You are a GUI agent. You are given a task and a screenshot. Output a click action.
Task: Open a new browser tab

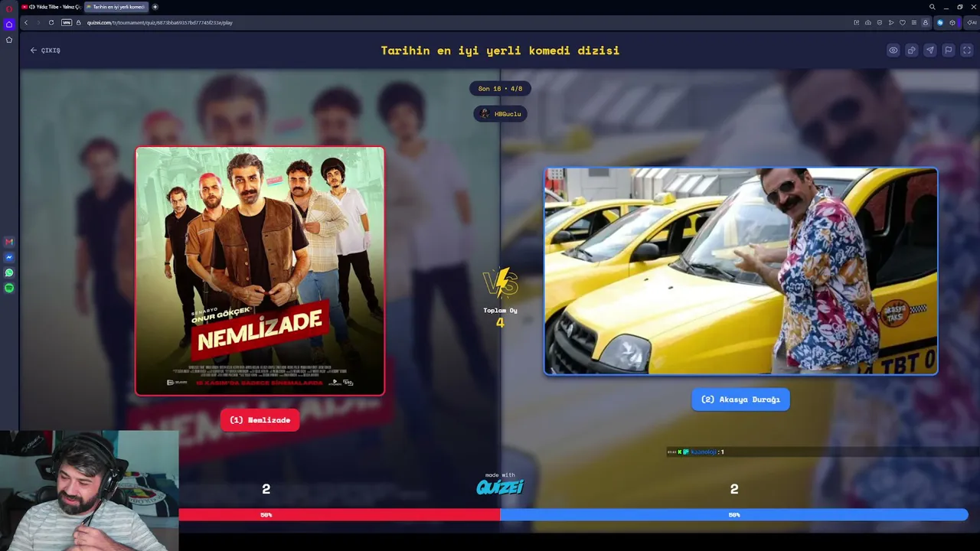click(x=155, y=7)
